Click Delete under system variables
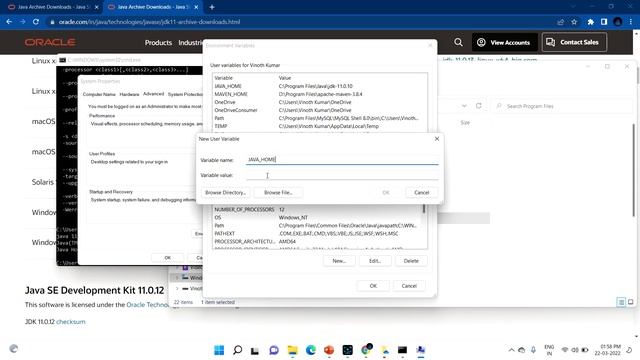Viewport: 640px width, 360px height. 411,261
